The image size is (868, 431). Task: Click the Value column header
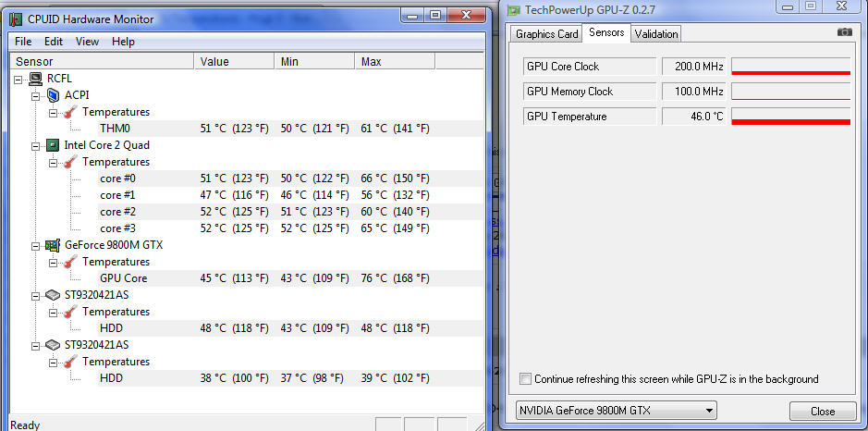(234, 61)
